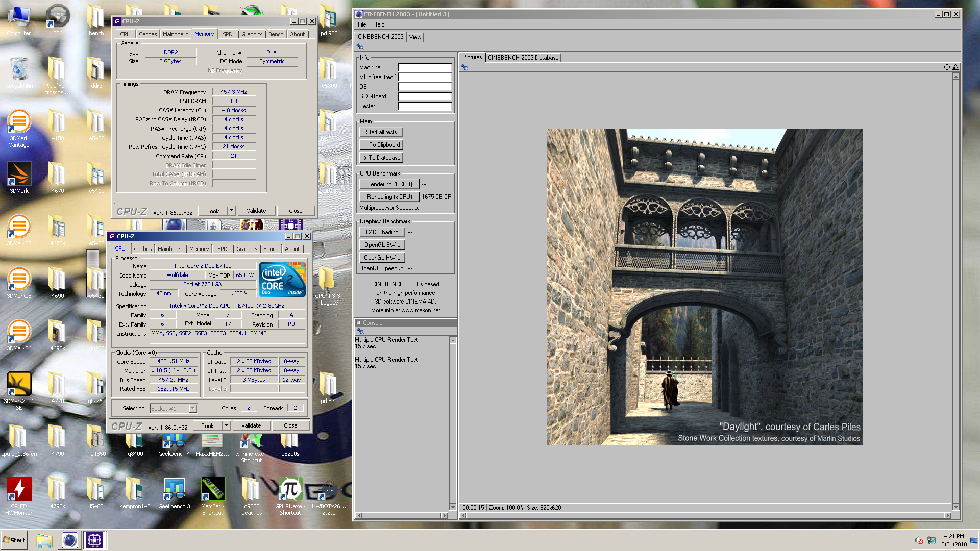The width and height of the screenshot is (980, 551).
Task: Click the MHz (real freq.) input field
Action: point(425,77)
